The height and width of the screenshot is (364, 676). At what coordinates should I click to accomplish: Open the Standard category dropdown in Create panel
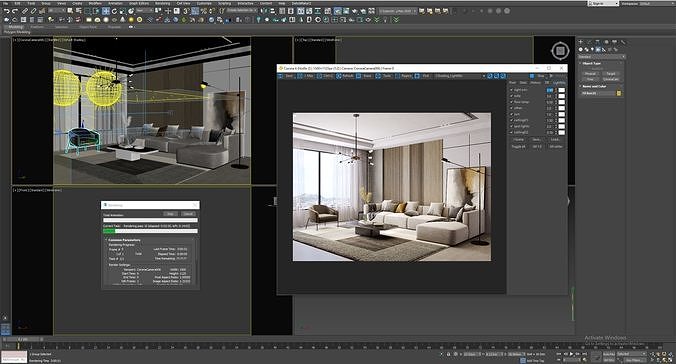point(601,56)
